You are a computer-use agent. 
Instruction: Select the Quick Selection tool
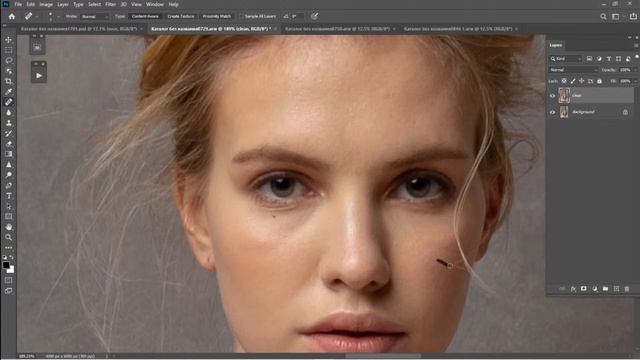[9, 71]
